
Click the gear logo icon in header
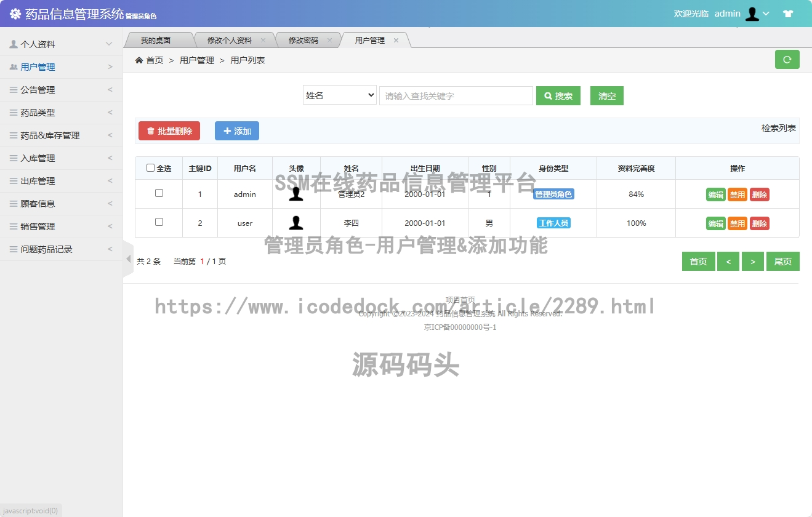tap(15, 14)
